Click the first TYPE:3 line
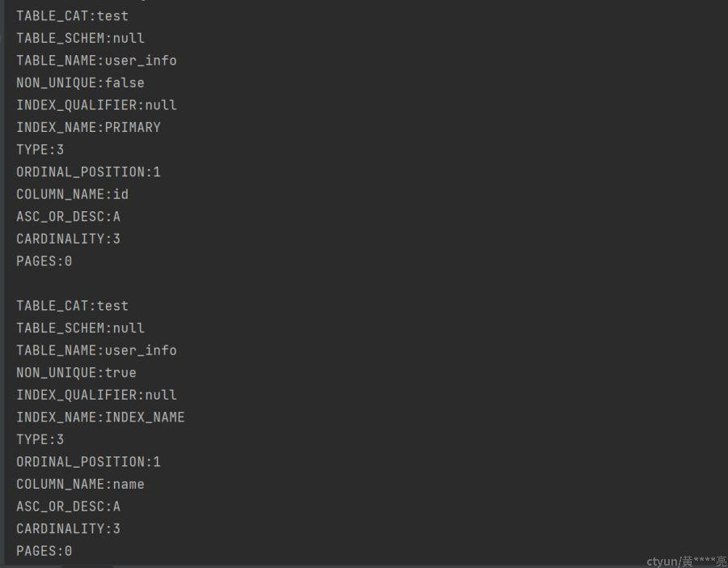Screen dimensions: 728x568 click(40, 150)
